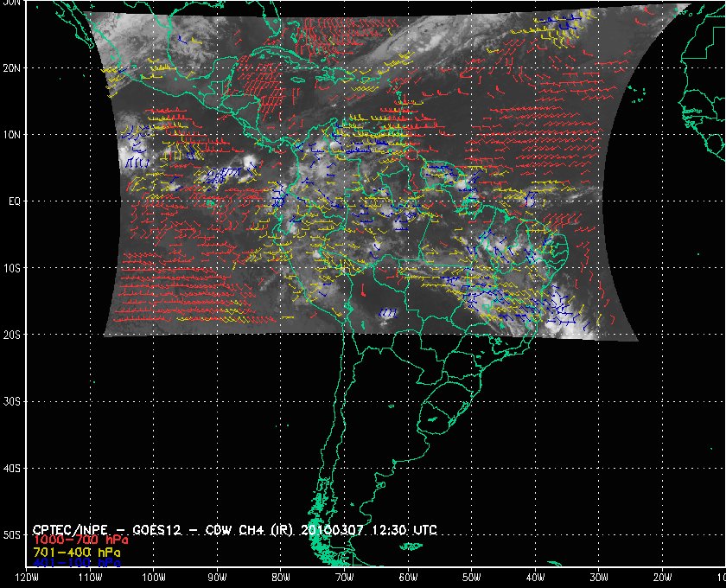
Task: Click the 20S latitude label
Action: tap(11, 335)
